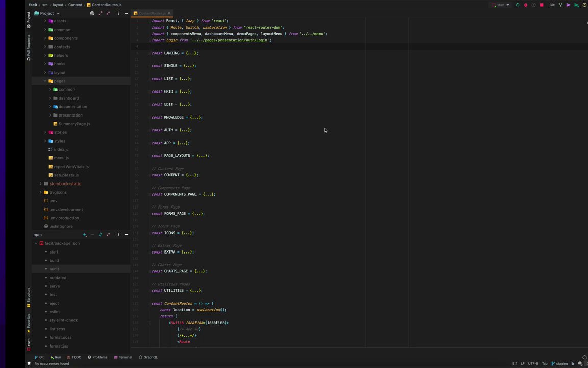Open the Git tool window tab
The image size is (588, 368).
39,357
